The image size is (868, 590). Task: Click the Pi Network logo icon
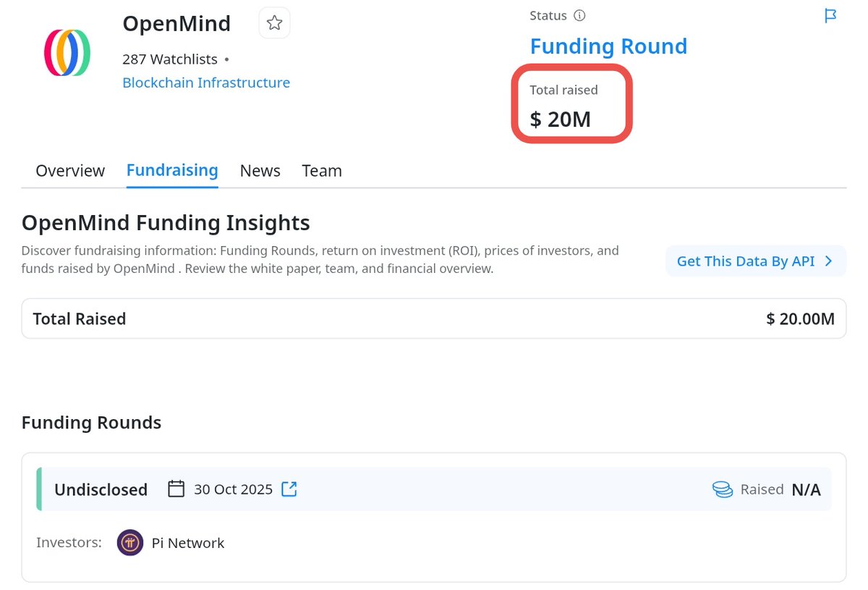click(x=130, y=542)
